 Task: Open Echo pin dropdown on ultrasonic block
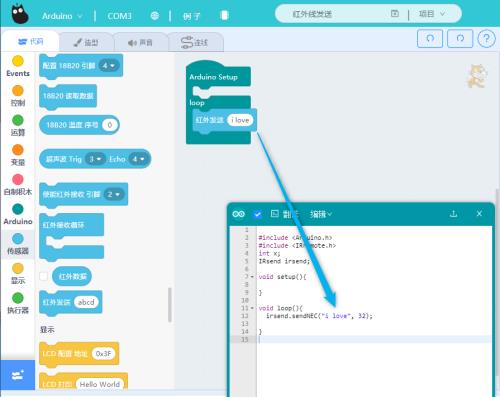[138, 159]
